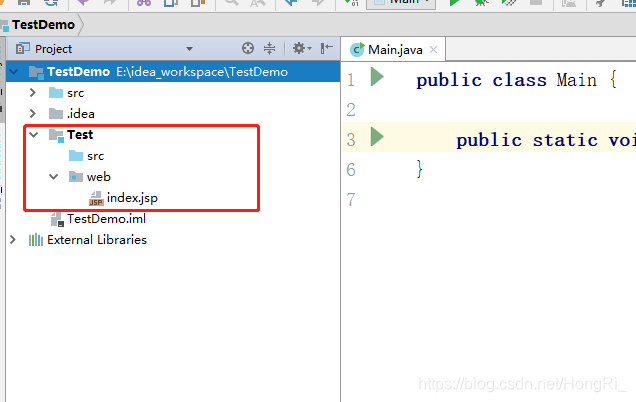This screenshot has height=402, width=636.
Task: Click the Debug bug icon in toolbar
Action: click(x=481, y=2)
